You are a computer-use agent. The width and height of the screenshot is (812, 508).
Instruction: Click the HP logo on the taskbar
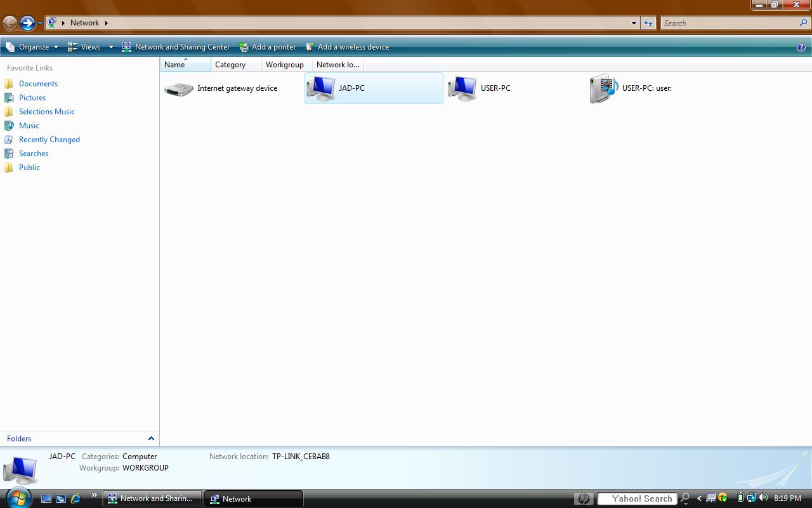[584, 499]
